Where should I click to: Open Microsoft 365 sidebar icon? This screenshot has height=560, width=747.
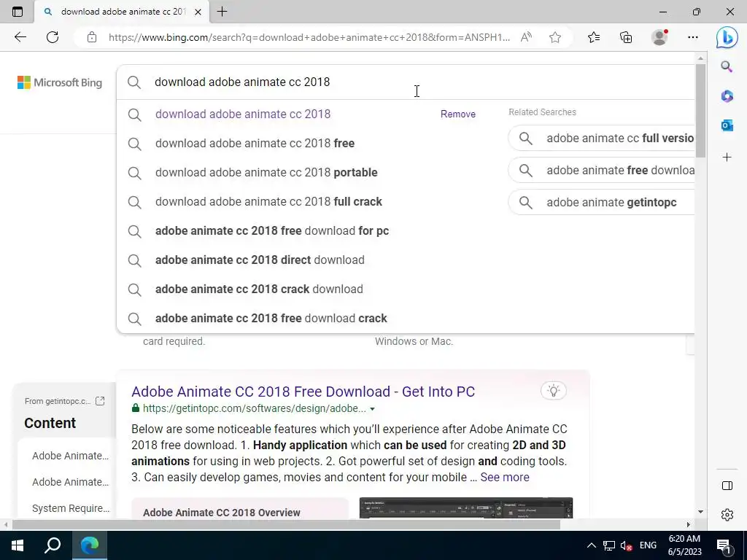point(727,96)
